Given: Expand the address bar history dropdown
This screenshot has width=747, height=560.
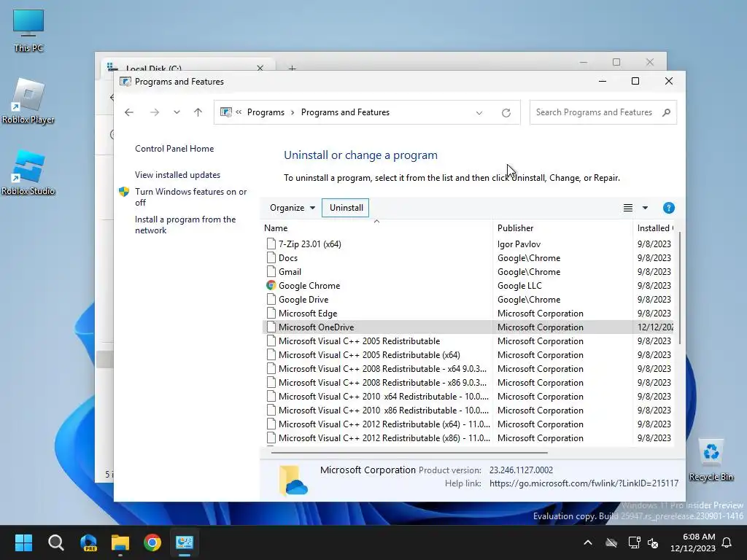Looking at the screenshot, I should tap(479, 113).
